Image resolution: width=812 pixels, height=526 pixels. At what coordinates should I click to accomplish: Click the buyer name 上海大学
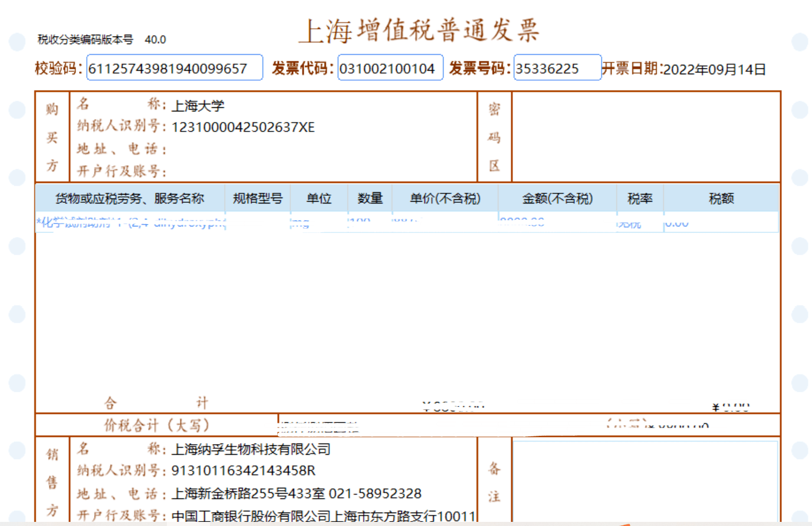point(198,106)
